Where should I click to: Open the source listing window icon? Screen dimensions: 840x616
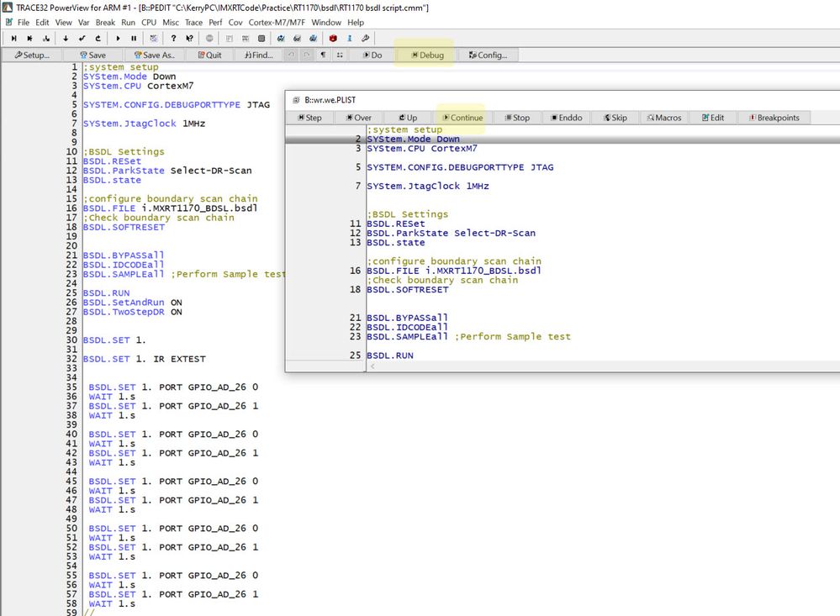230,39
